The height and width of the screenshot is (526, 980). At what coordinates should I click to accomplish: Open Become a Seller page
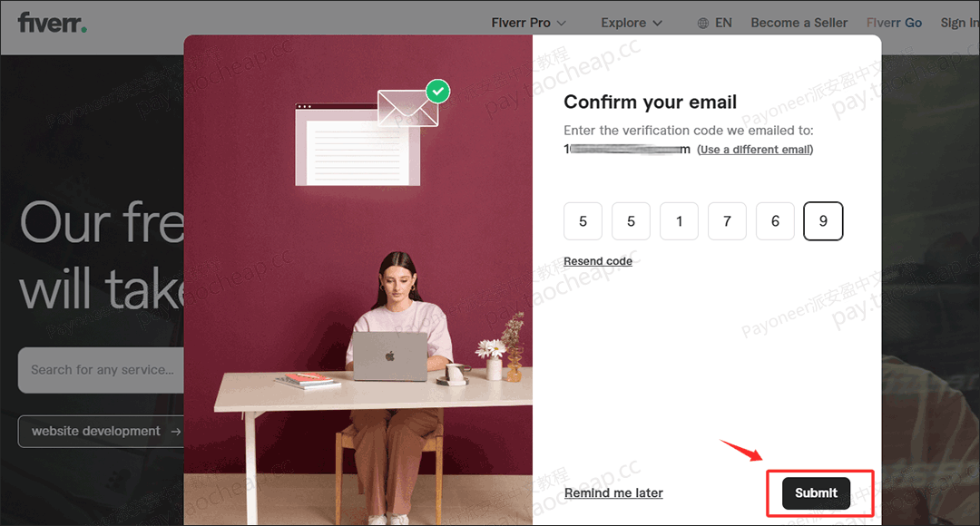(799, 23)
